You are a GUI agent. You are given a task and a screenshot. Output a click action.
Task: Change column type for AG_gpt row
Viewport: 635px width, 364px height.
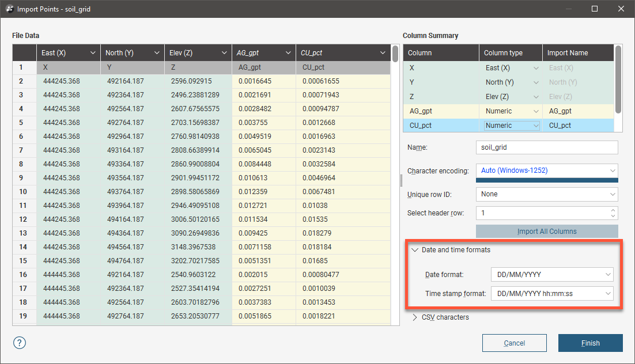pyautogui.click(x=511, y=111)
